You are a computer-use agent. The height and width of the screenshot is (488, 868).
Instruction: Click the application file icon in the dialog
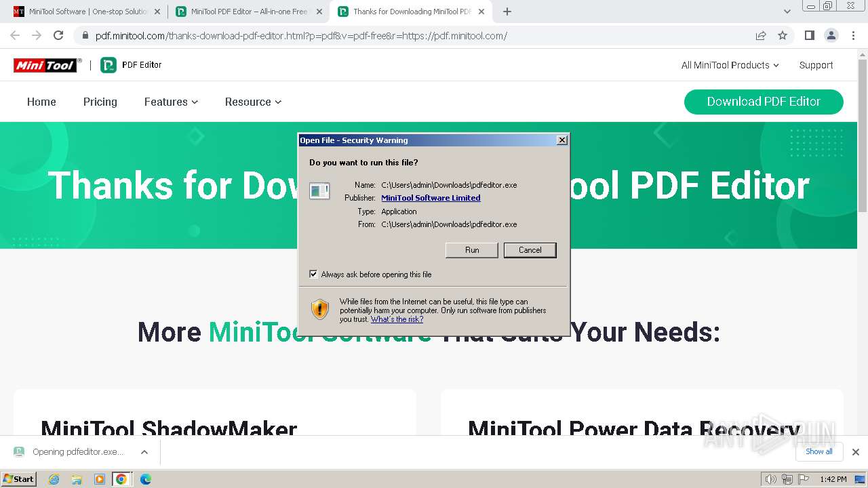[x=319, y=191]
